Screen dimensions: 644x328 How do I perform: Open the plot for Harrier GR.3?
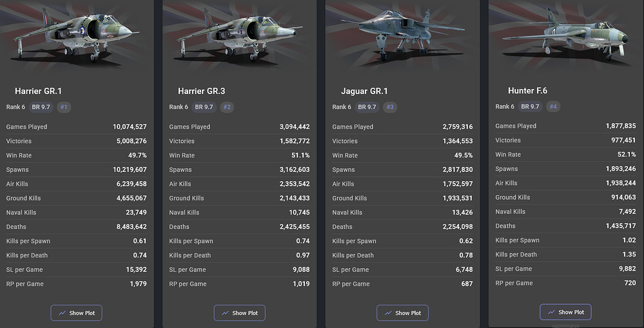(x=240, y=313)
